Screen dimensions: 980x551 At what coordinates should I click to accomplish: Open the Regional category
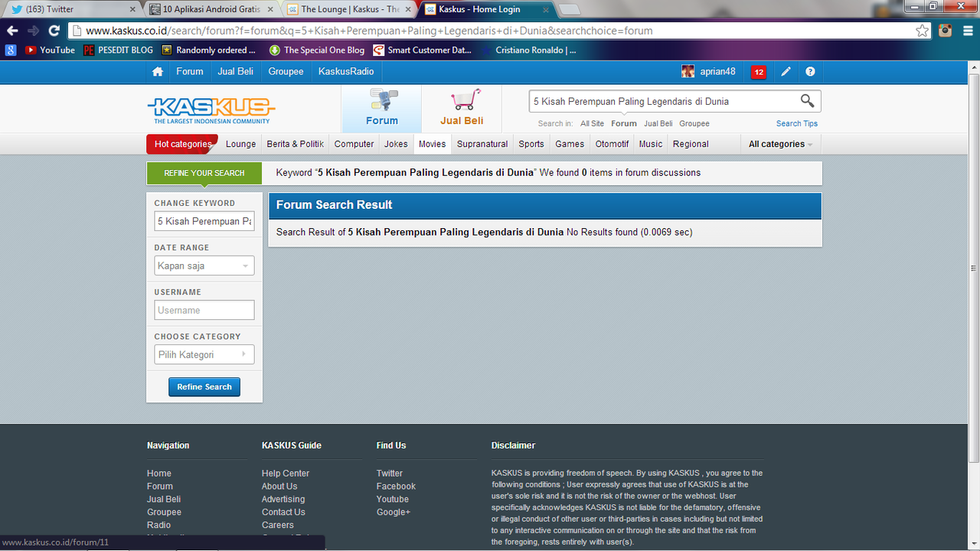pos(691,144)
